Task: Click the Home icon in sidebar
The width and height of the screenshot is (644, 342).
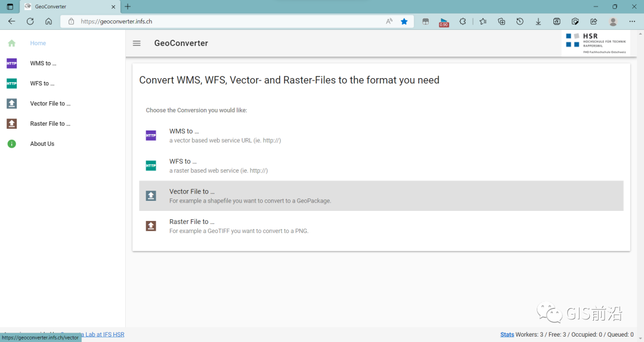Action: coord(11,43)
